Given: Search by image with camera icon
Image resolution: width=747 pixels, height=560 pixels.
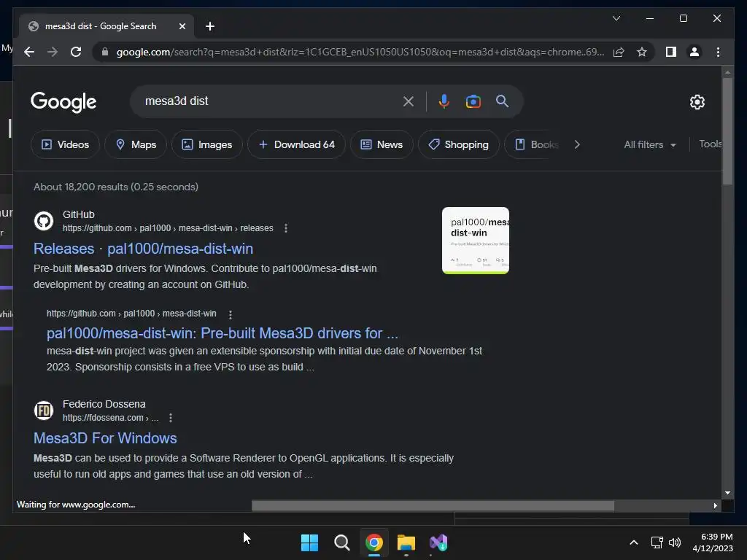Looking at the screenshot, I should coord(473,101).
